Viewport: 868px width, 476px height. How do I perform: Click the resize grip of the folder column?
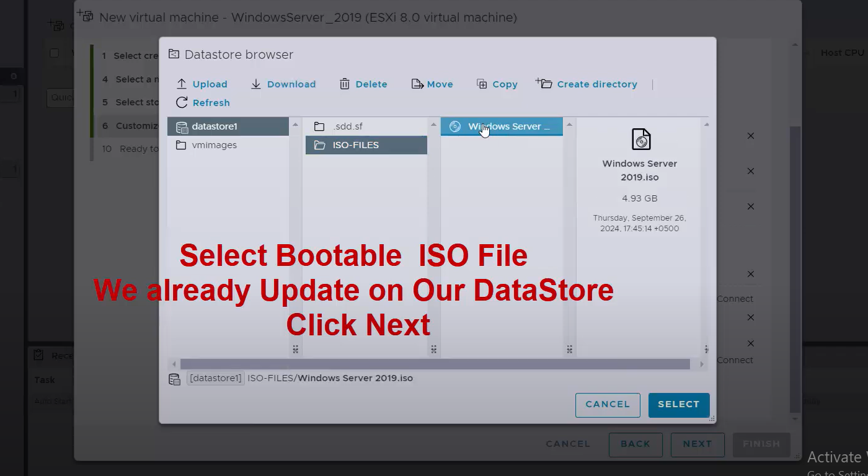[x=433, y=349]
